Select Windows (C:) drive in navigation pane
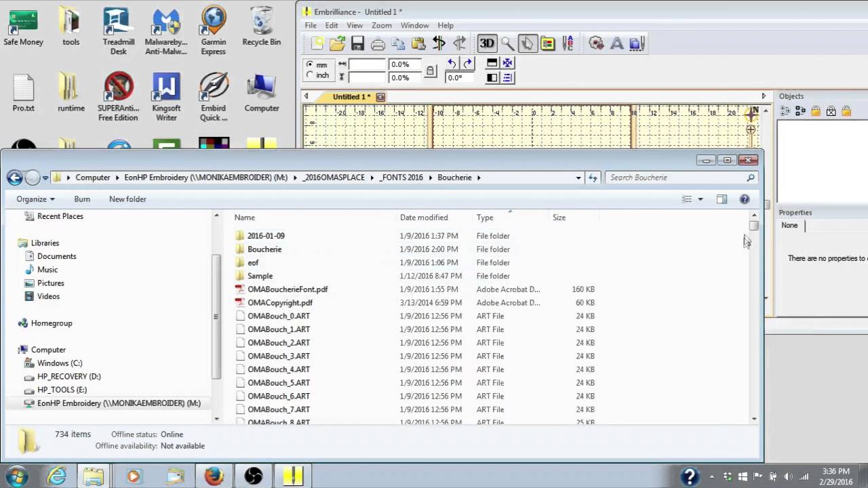868x488 pixels. coord(60,363)
